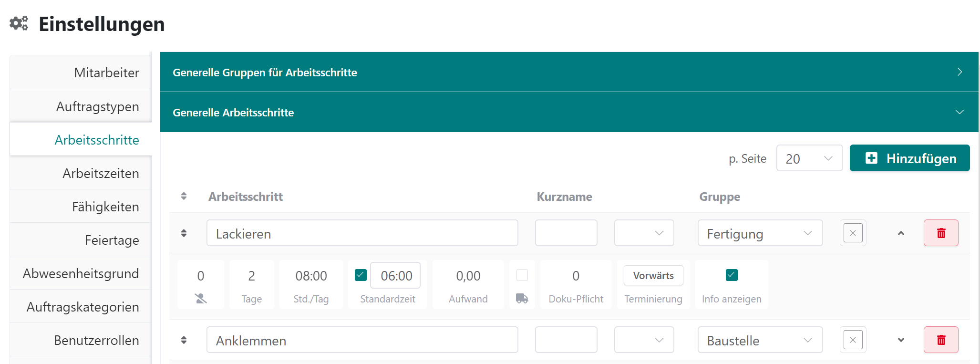Click the X clear icon next to Baustelle
Screen dimensions: 980x364
pos(853,340)
